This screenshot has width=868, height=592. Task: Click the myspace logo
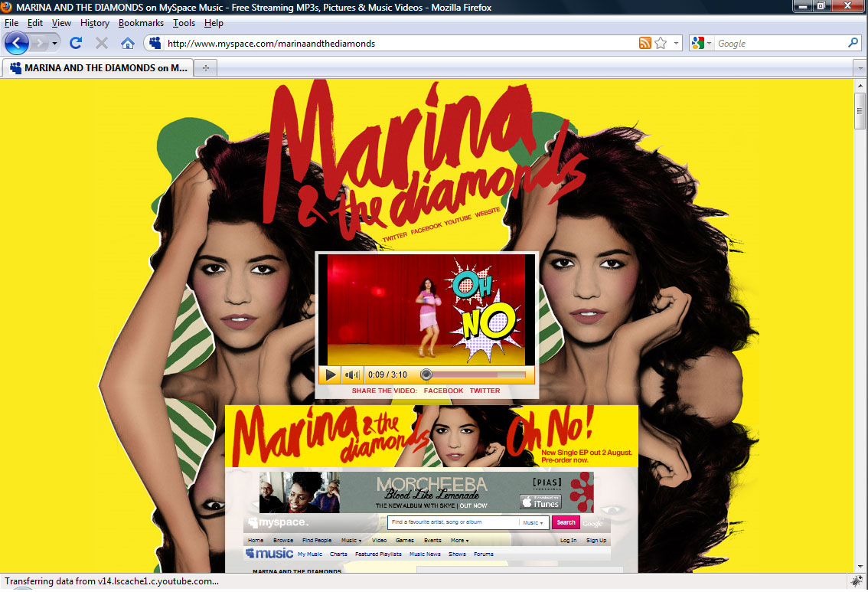tap(278, 522)
